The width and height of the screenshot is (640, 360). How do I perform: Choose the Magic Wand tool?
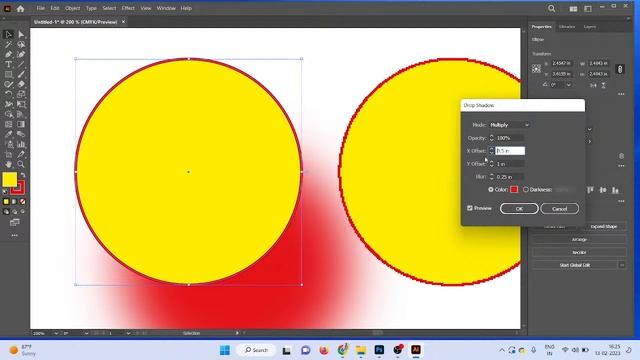(x=8, y=44)
